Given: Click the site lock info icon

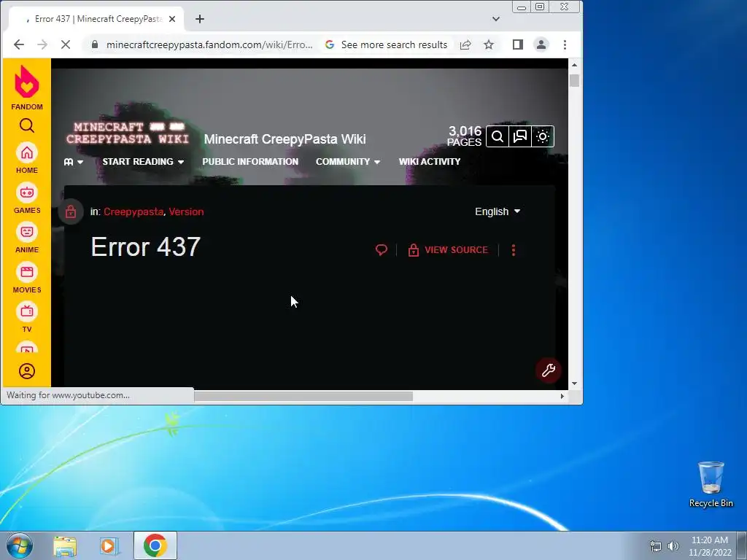Looking at the screenshot, I should (95, 44).
